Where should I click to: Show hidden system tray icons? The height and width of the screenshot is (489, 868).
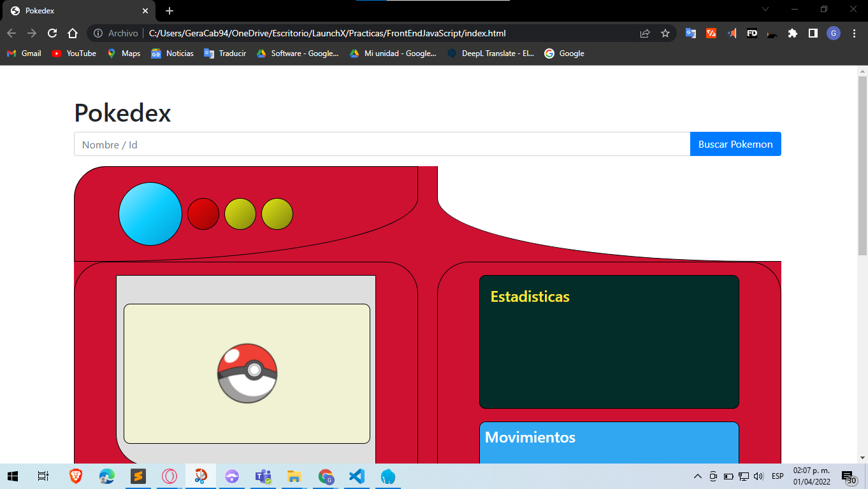tap(697, 476)
